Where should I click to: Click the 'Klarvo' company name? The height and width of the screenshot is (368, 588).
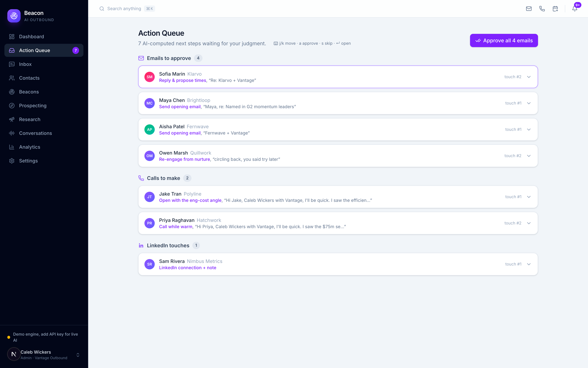click(194, 74)
